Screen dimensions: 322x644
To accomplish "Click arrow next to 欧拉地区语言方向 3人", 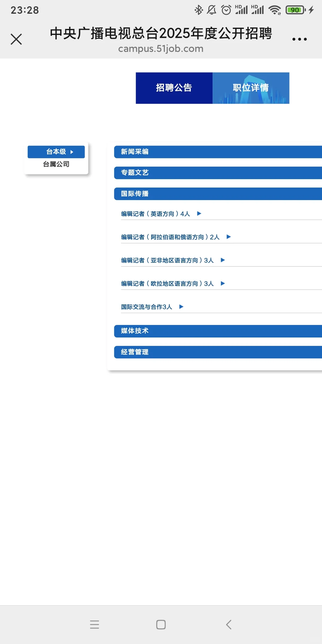I will [223, 283].
